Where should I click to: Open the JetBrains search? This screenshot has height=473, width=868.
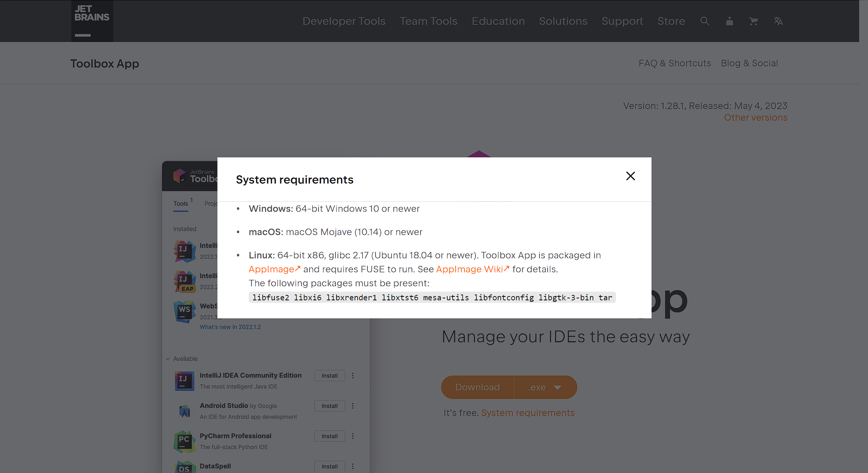705,21
